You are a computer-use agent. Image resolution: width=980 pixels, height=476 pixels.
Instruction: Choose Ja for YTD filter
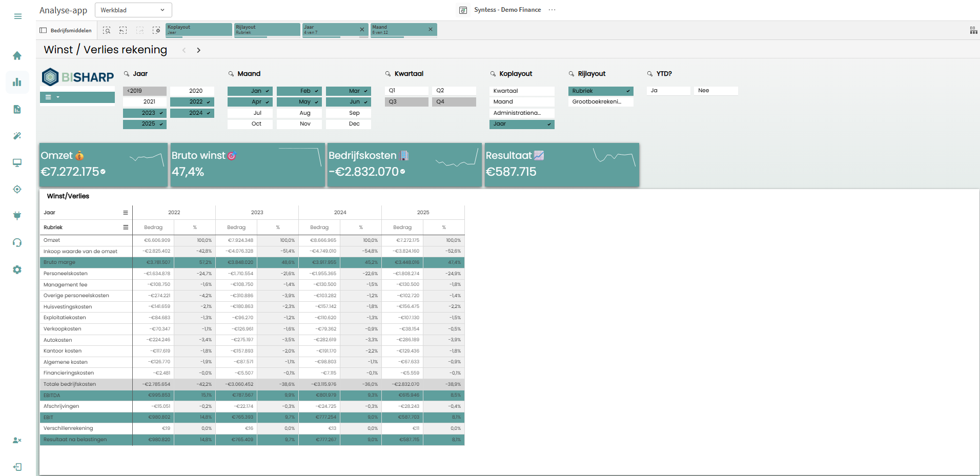pos(668,91)
